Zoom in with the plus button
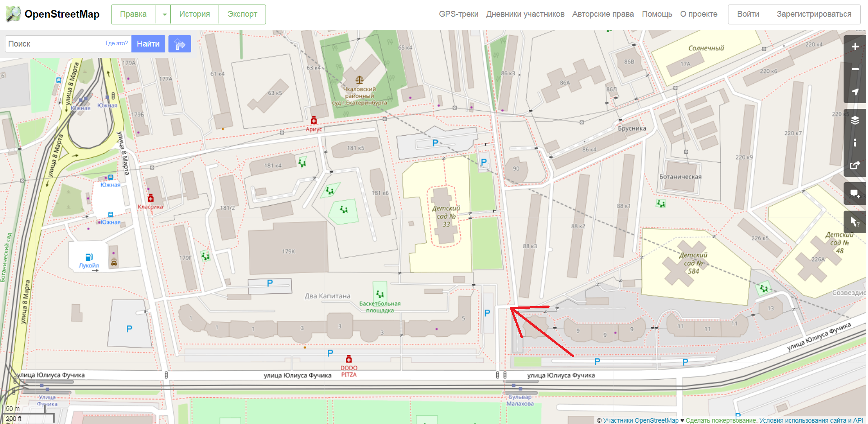The width and height of the screenshot is (868, 424). click(855, 47)
